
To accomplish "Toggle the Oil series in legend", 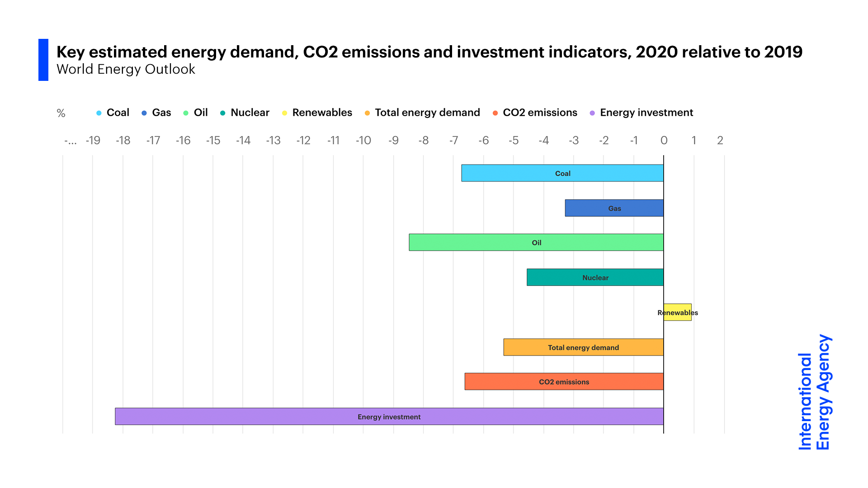I will click(x=200, y=113).
